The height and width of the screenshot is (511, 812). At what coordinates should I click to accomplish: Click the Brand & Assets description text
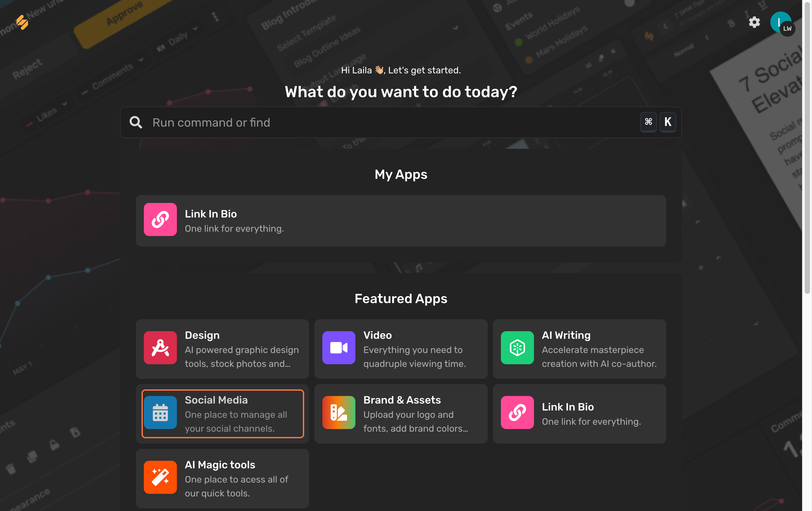415,421
